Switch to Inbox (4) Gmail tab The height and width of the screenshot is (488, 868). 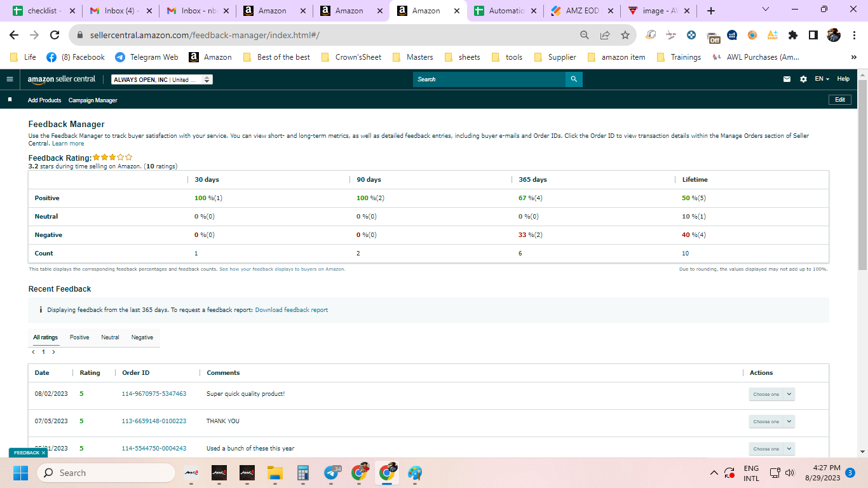[x=121, y=11]
